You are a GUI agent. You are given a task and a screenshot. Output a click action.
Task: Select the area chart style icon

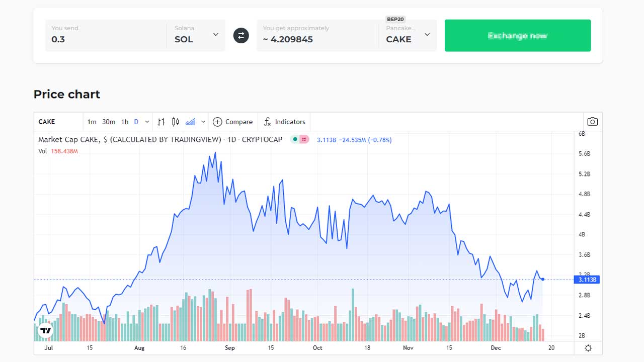pyautogui.click(x=190, y=122)
